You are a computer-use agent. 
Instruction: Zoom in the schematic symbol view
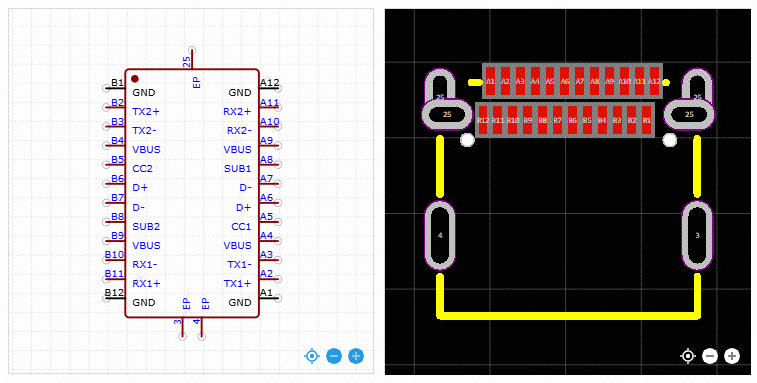pos(356,356)
